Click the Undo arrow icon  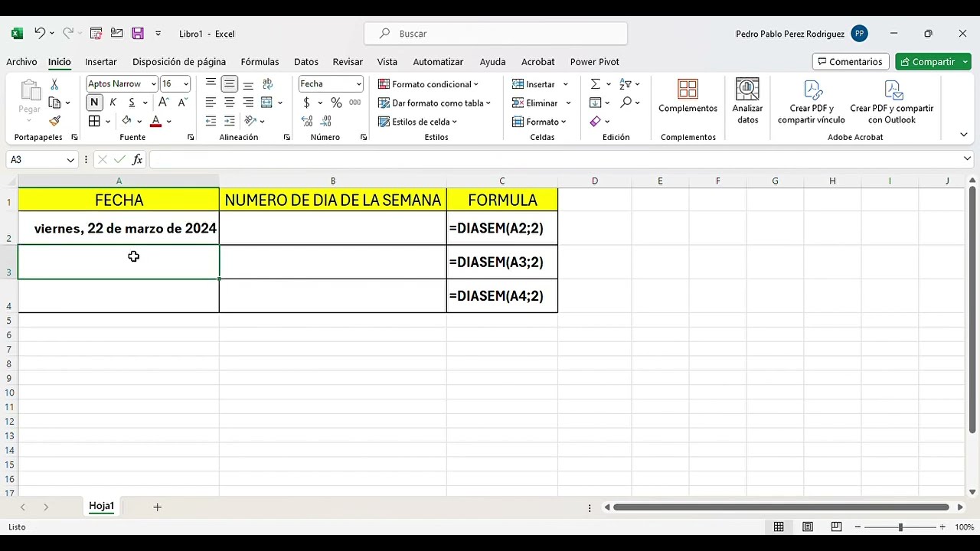pyautogui.click(x=40, y=34)
